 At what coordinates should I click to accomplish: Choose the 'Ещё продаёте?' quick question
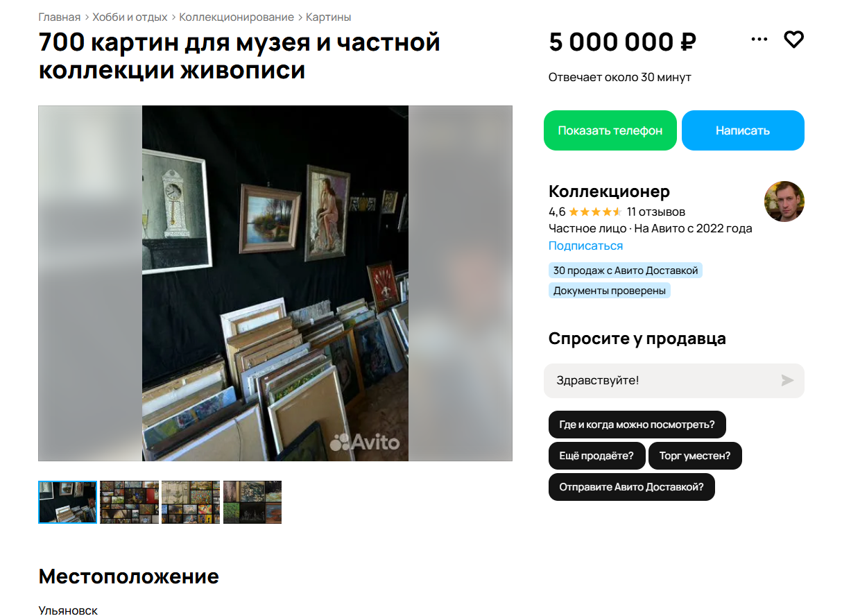(596, 456)
